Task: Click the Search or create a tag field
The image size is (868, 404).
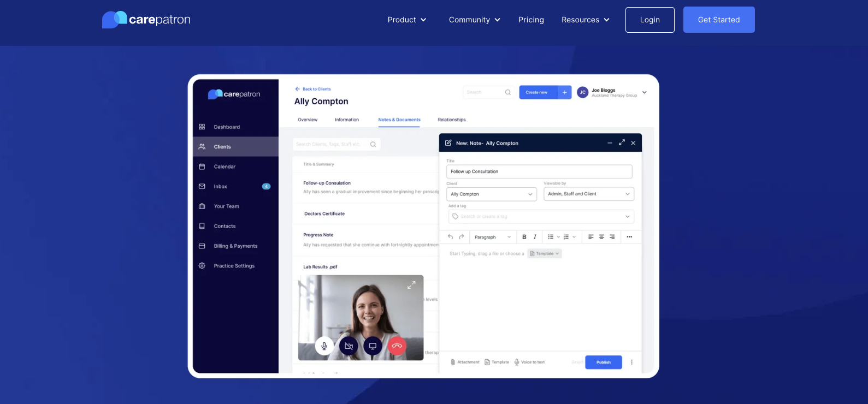Action: [541, 217]
